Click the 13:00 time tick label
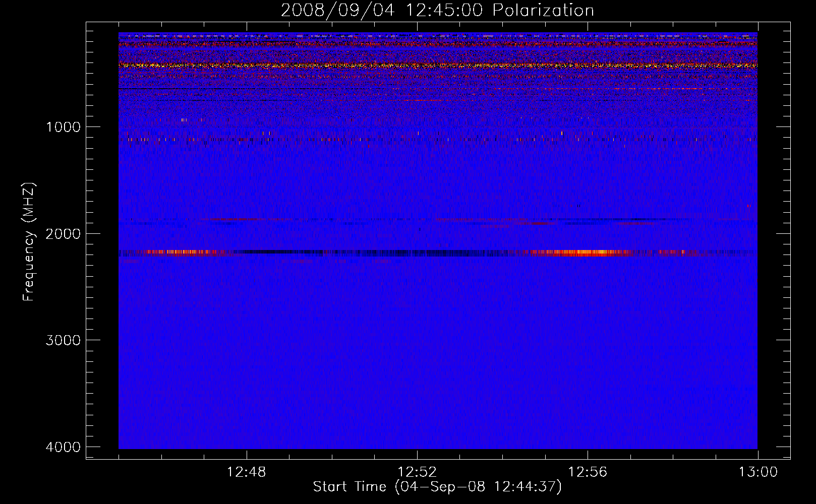This screenshot has width=816, height=504. click(x=758, y=472)
